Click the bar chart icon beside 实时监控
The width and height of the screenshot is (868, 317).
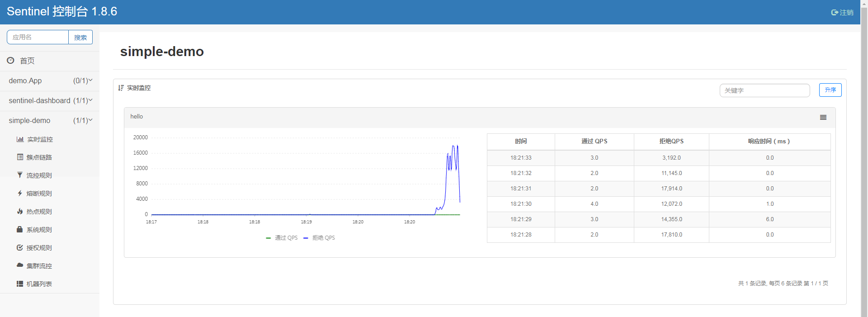click(20, 139)
